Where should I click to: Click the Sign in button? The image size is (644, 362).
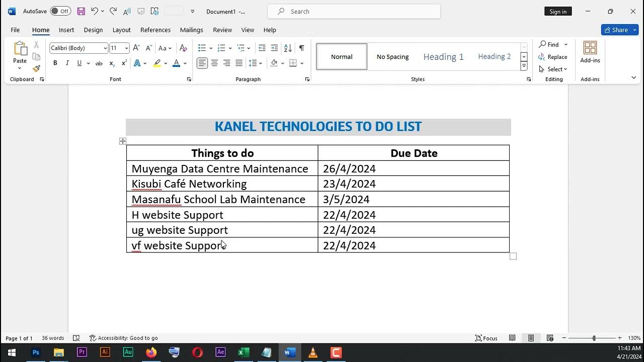point(558,11)
